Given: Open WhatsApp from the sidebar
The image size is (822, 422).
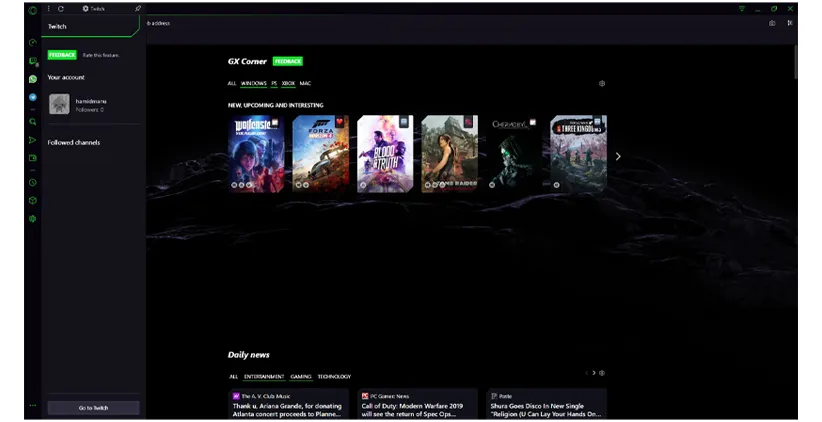Looking at the screenshot, I should pos(33,79).
